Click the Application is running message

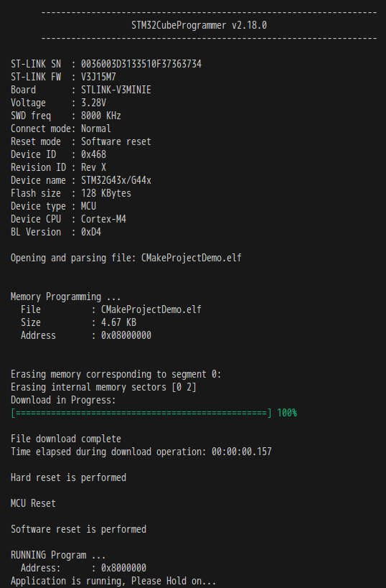113,582
